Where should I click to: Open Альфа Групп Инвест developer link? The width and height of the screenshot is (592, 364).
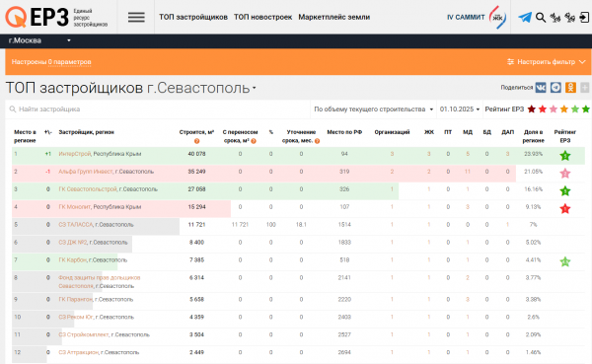85,172
